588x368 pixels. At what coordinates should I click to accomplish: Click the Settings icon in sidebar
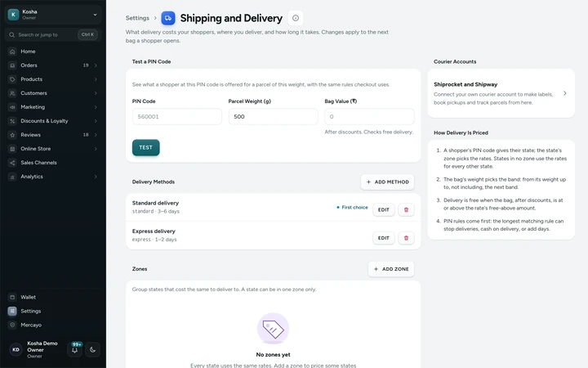tap(12, 311)
